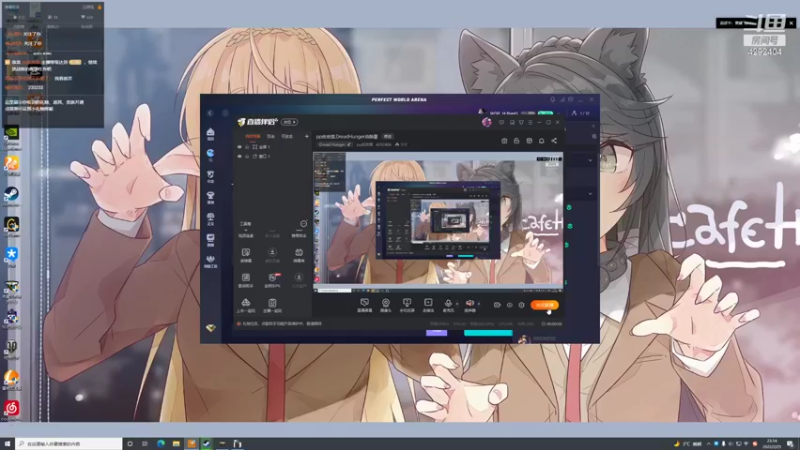
Task: Open Microsoft Edge from the taskbar
Action: point(161,444)
